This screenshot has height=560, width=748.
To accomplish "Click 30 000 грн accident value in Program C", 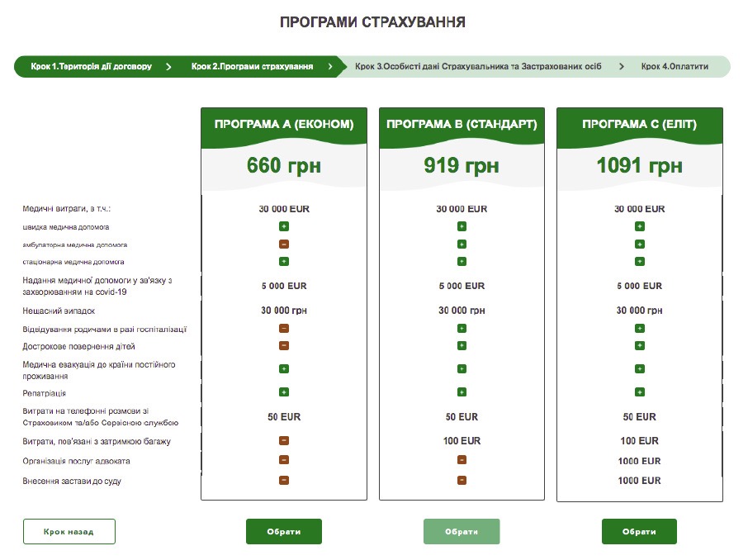I will (639, 311).
